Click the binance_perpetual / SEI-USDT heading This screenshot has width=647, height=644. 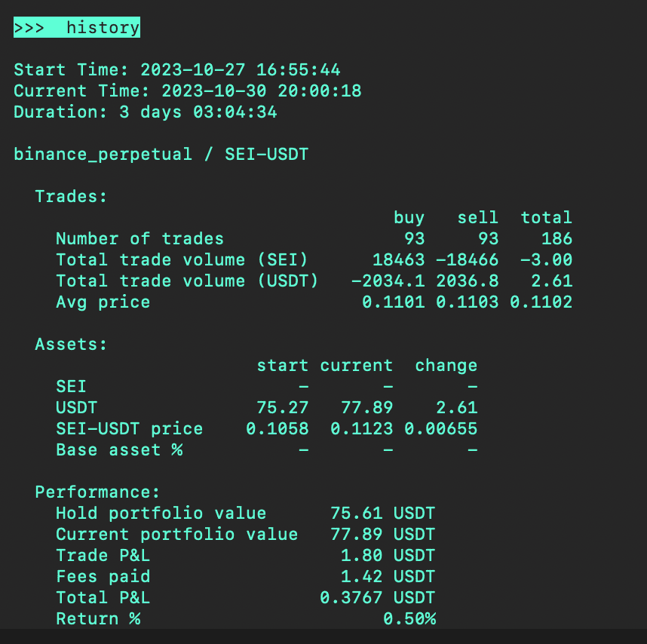(161, 155)
